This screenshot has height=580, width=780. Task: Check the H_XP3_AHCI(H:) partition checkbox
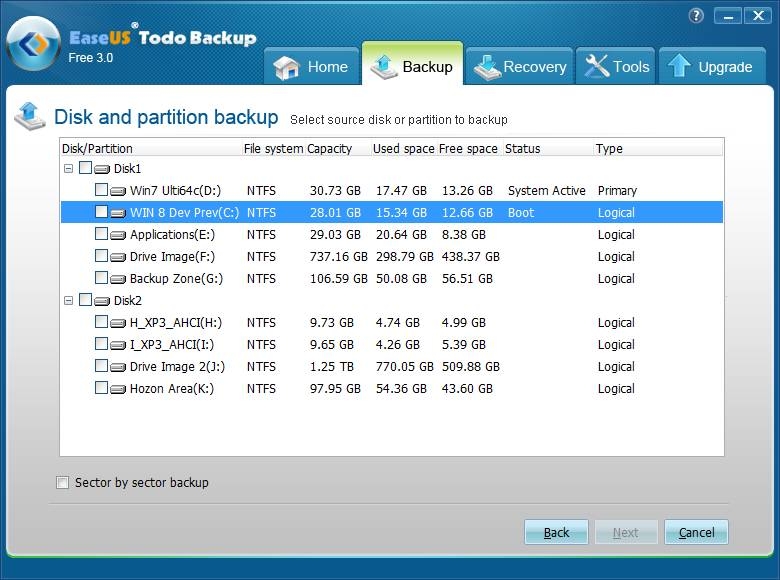click(101, 321)
